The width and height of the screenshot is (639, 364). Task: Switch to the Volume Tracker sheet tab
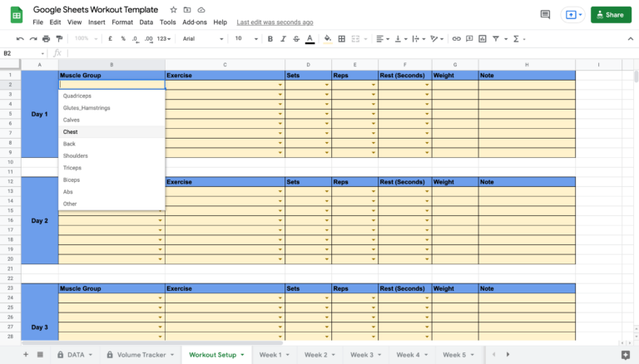pyautogui.click(x=141, y=355)
